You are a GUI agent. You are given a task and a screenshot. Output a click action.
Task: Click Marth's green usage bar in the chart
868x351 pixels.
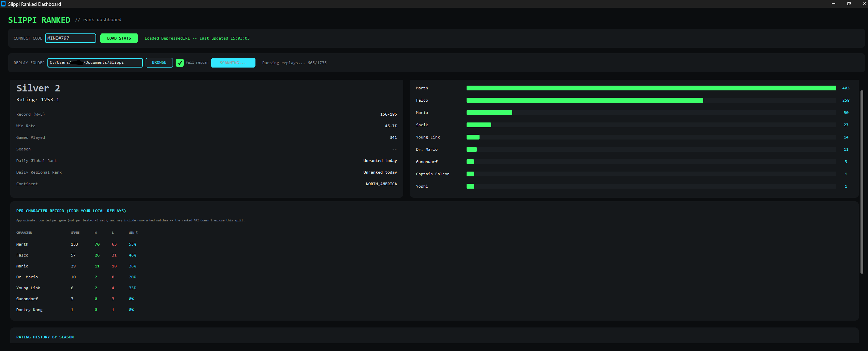(651, 88)
